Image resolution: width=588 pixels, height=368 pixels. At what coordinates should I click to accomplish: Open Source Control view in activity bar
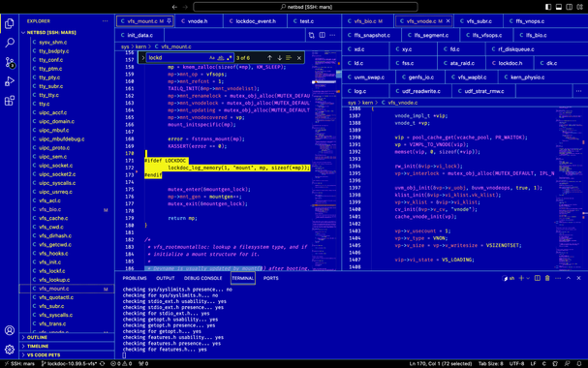tap(10, 62)
